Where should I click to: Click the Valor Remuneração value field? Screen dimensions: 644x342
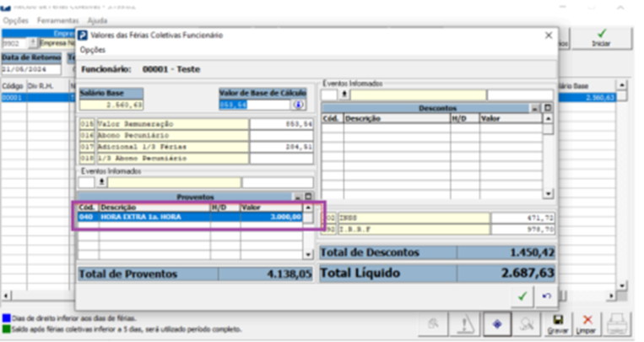tap(282, 124)
